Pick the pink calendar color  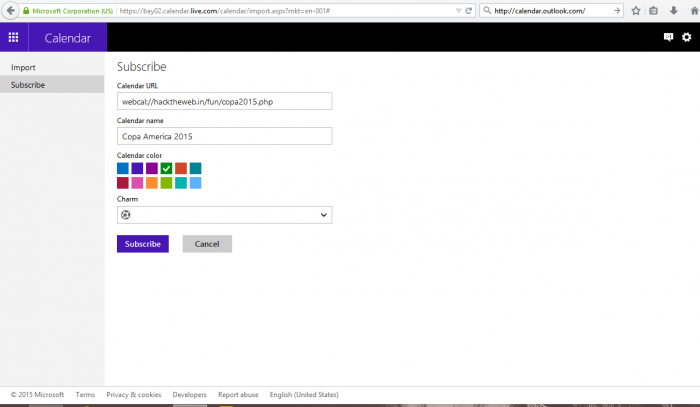click(x=137, y=183)
